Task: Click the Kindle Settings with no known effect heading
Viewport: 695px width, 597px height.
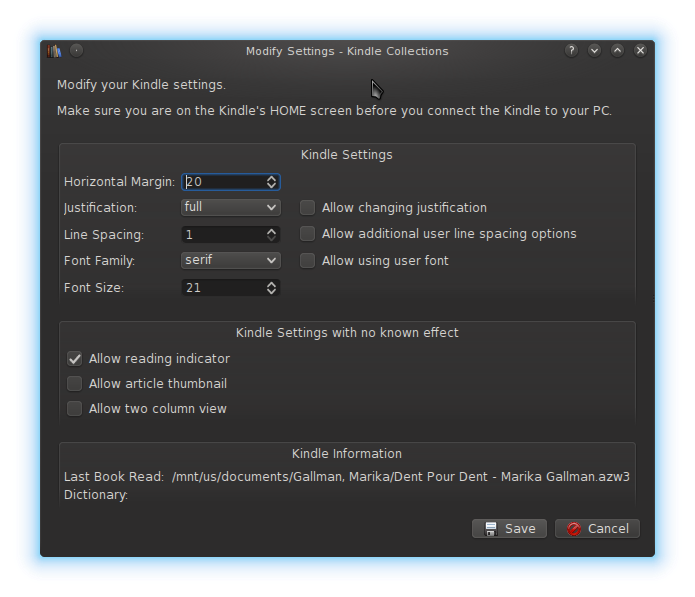Action: coord(347,333)
